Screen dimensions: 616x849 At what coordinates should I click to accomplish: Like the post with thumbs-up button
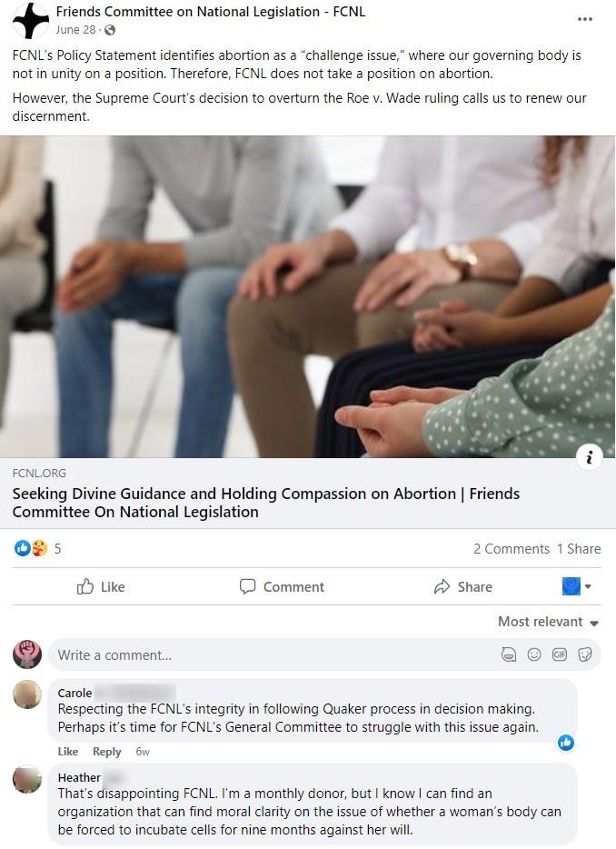101,586
